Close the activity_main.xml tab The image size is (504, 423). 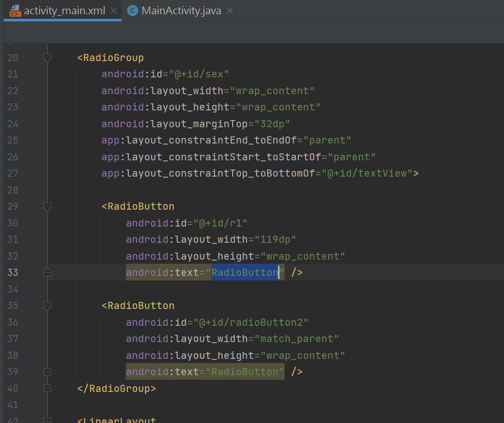pyautogui.click(x=114, y=11)
